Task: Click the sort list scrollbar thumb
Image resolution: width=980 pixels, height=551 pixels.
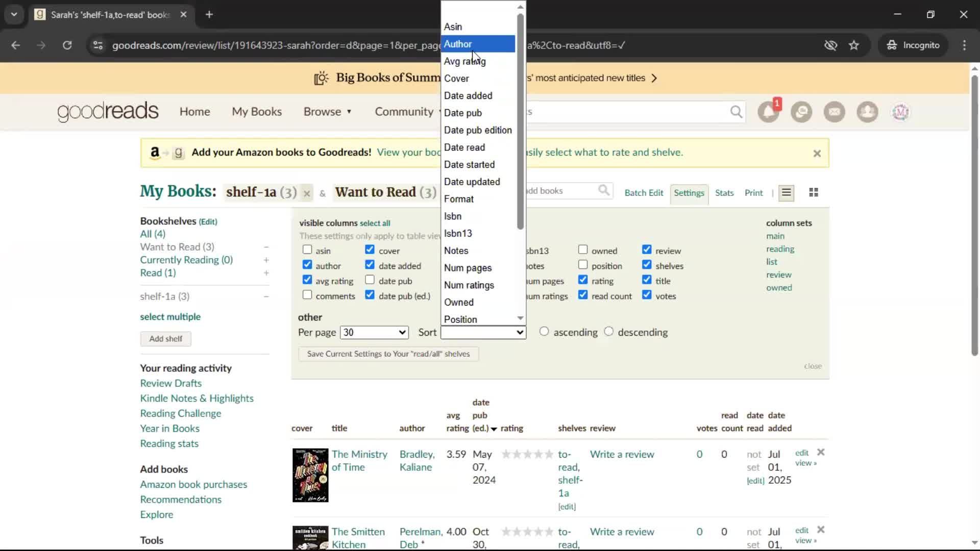Action: click(x=520, y=121)
